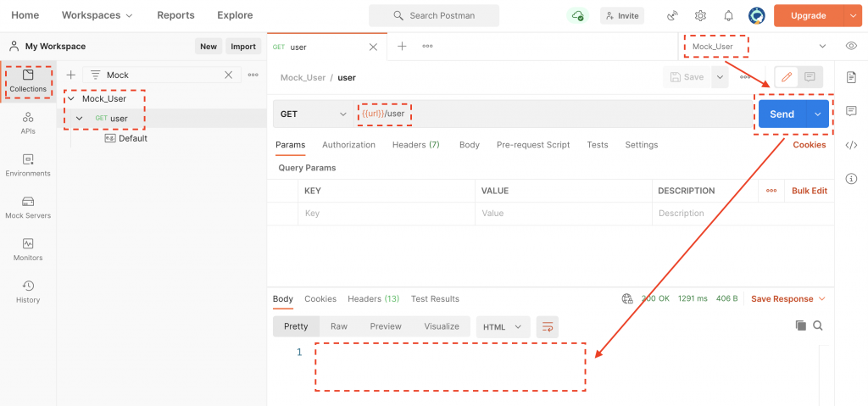Screen dimensions: 868x406
Task: Switch to the Authorization tab
Action: click(348, 145)
